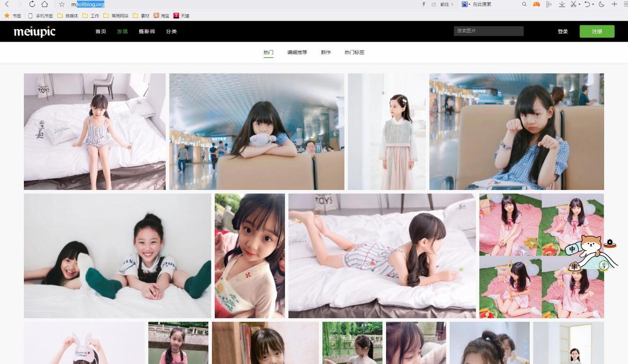Go to the browser home page icon
This screenshot has width=628, height=364.
tap(44, 4)
